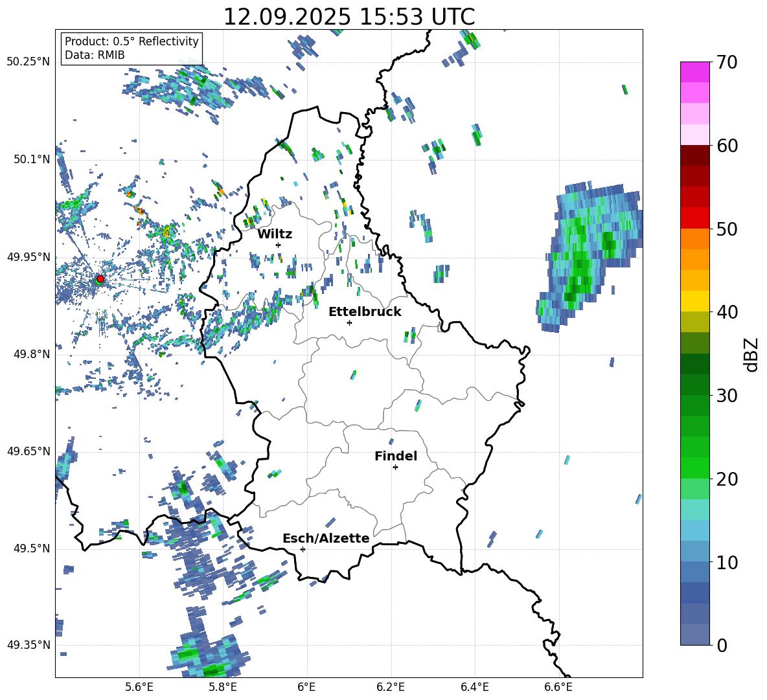
Task: Click the 70 label on the colorbar
Action: (x=727, y=62)
